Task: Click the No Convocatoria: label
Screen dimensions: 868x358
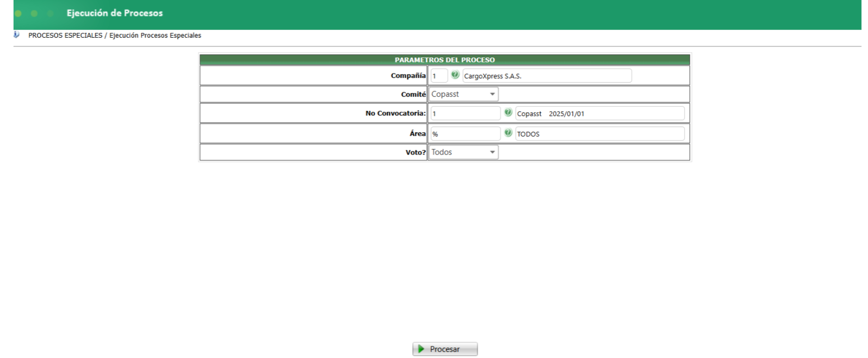Action: 395,114
